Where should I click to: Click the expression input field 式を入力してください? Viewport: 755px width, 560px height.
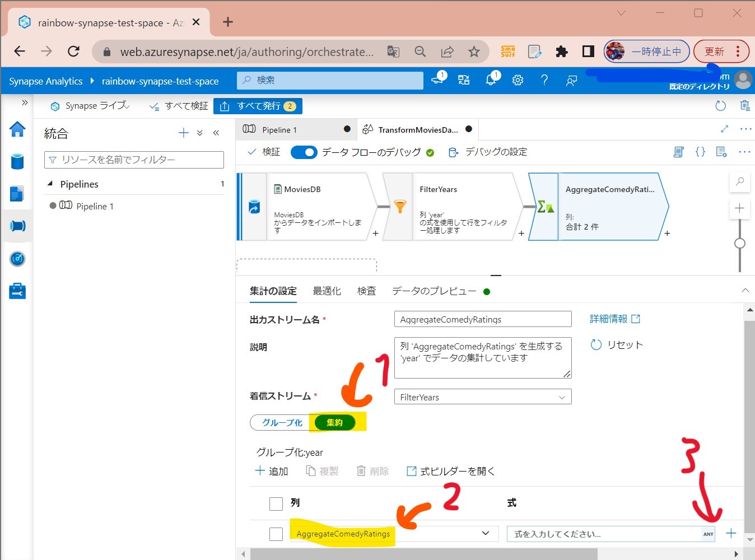604,534
